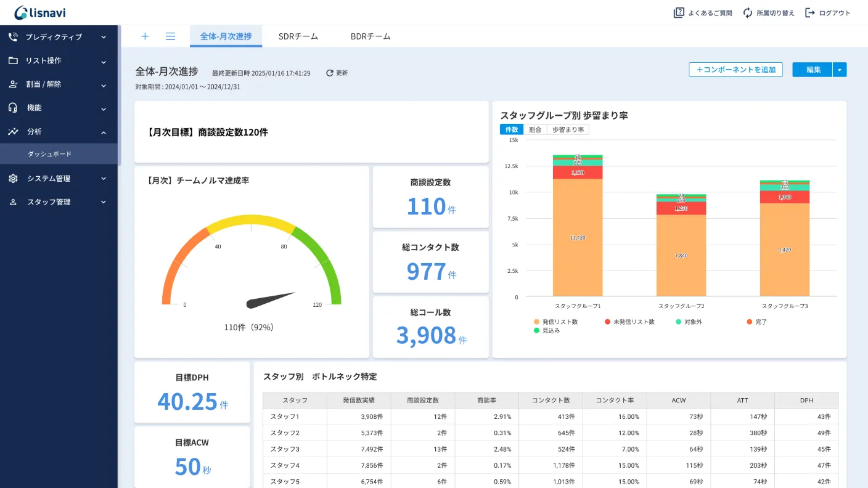Collapse the 分析 menu chevron

[x=104, y=132]
